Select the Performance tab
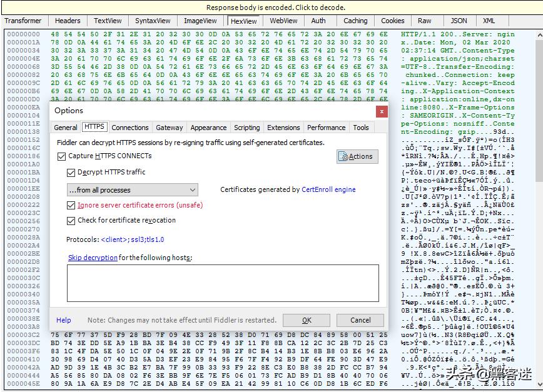Viewport: 543px width, 392px height. pos(326,128)
